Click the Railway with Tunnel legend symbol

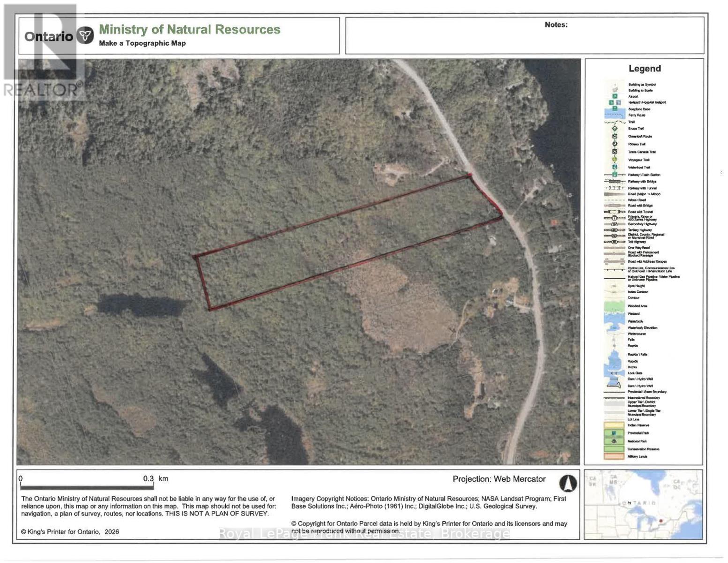(x=615, y=188)
